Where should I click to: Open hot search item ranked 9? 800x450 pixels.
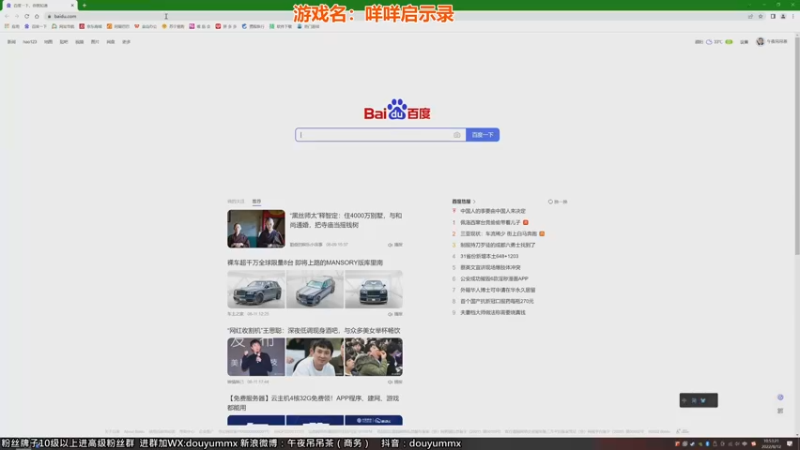(x=492, y=312)
